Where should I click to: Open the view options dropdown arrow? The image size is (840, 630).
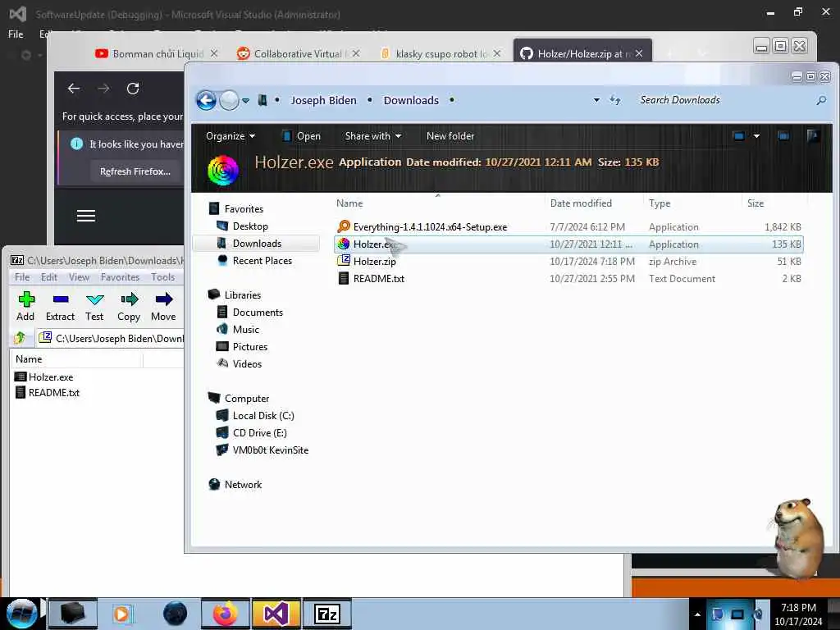(x=756, y=136)
